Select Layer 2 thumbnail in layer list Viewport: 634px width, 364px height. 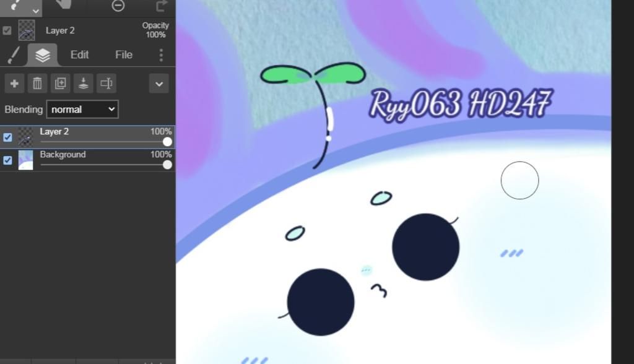point(26,137)
